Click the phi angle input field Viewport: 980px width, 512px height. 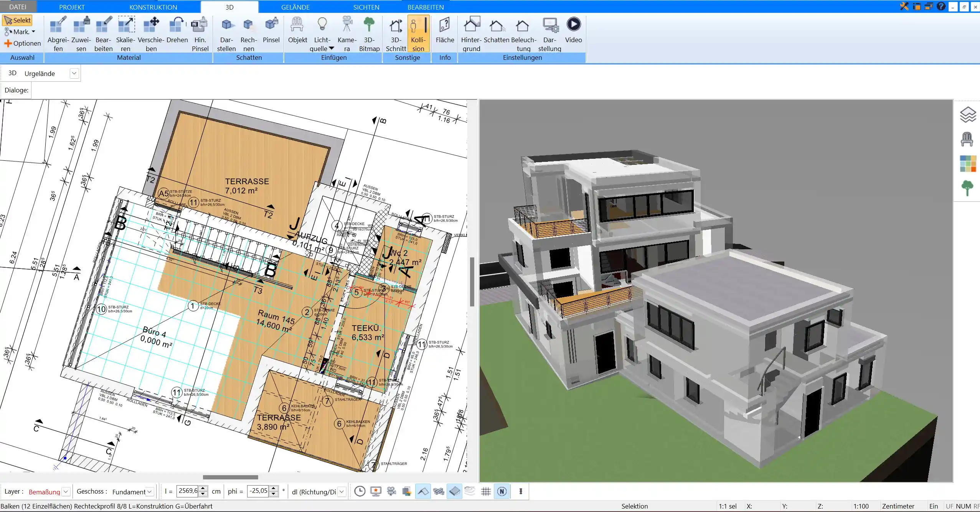tap(259, 491)
